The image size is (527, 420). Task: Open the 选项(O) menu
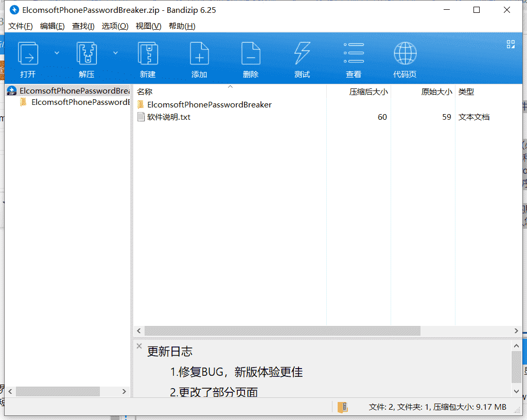[115, 26]
